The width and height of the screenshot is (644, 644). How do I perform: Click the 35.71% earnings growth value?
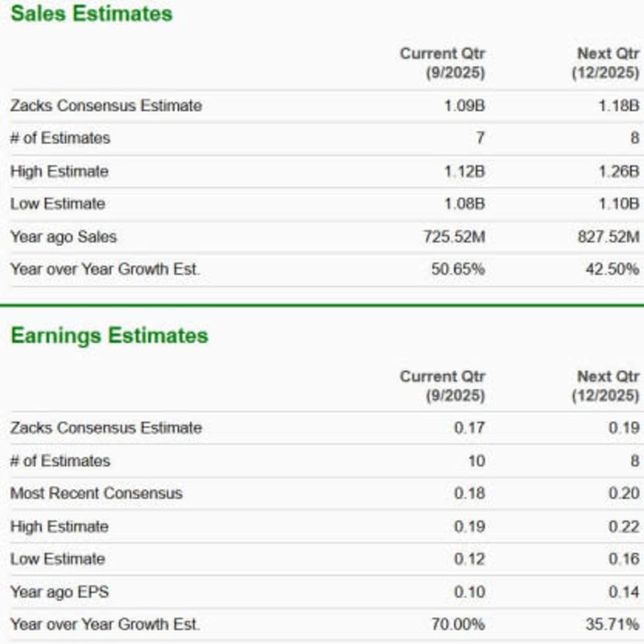pos(612,624)
